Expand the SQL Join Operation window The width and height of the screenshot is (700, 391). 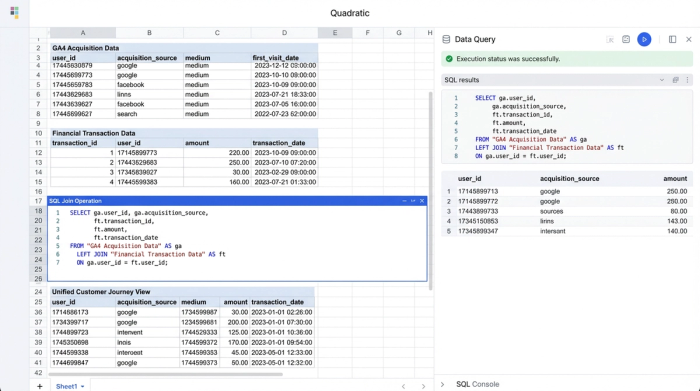(x=413, y=201)
